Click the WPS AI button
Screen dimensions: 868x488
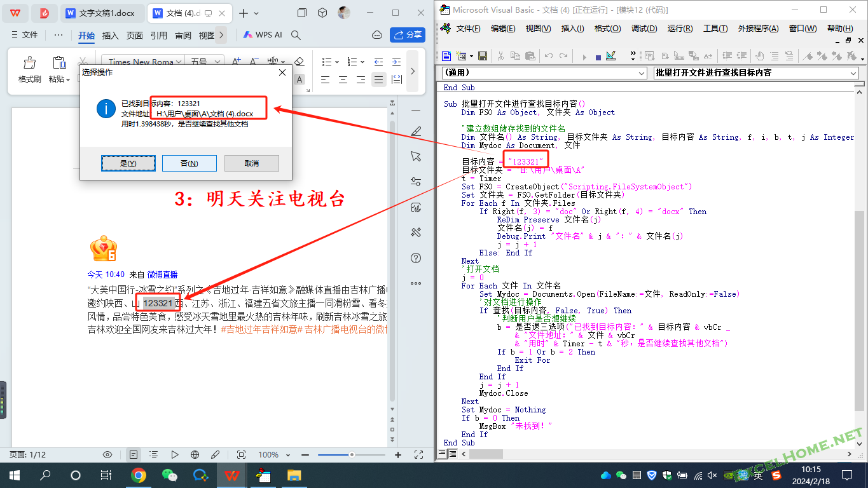262,35
